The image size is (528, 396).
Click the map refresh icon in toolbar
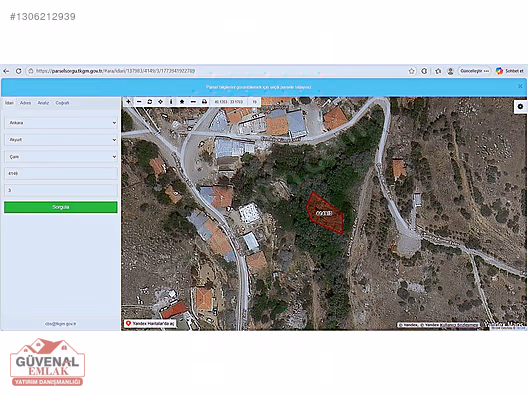150,101
